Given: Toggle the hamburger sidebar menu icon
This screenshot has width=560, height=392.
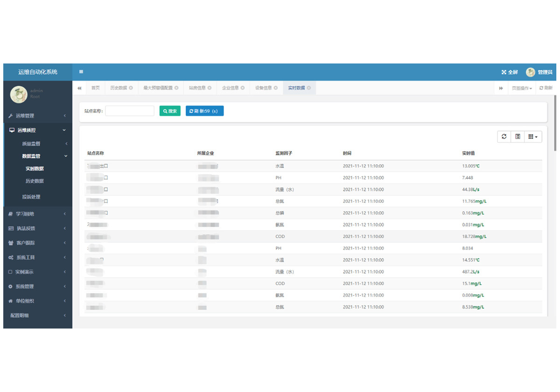Looking at the screenshot, I should pyautogui.click(x=81, y=72).
